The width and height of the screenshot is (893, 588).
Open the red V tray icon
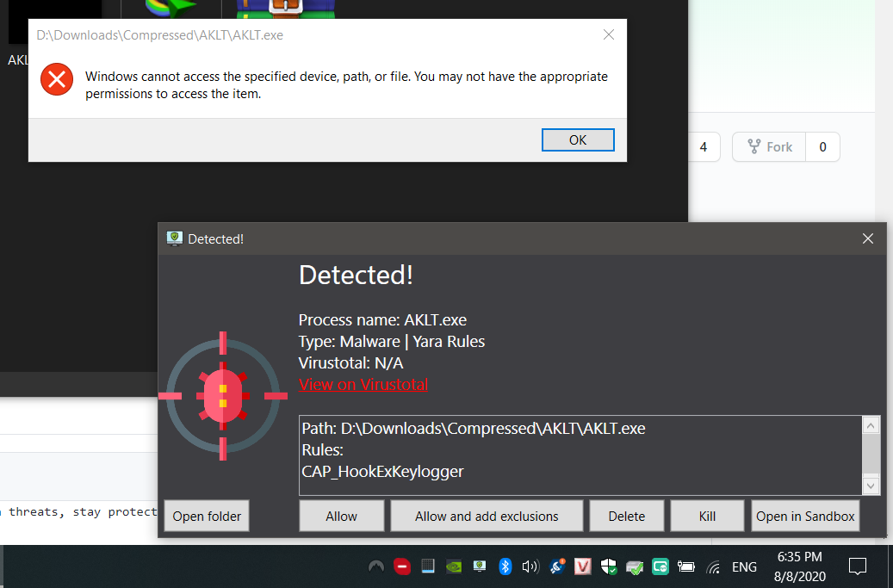click(x=582, y=566)
